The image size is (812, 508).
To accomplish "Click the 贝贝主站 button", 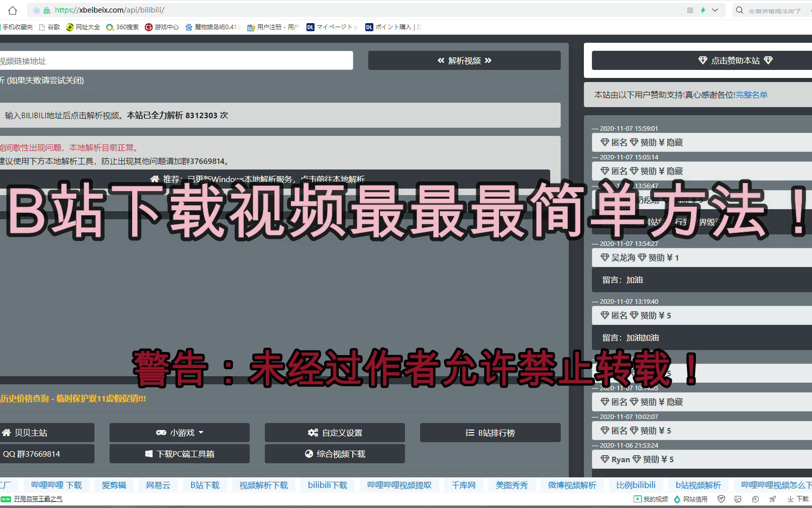I will (47, 433).
